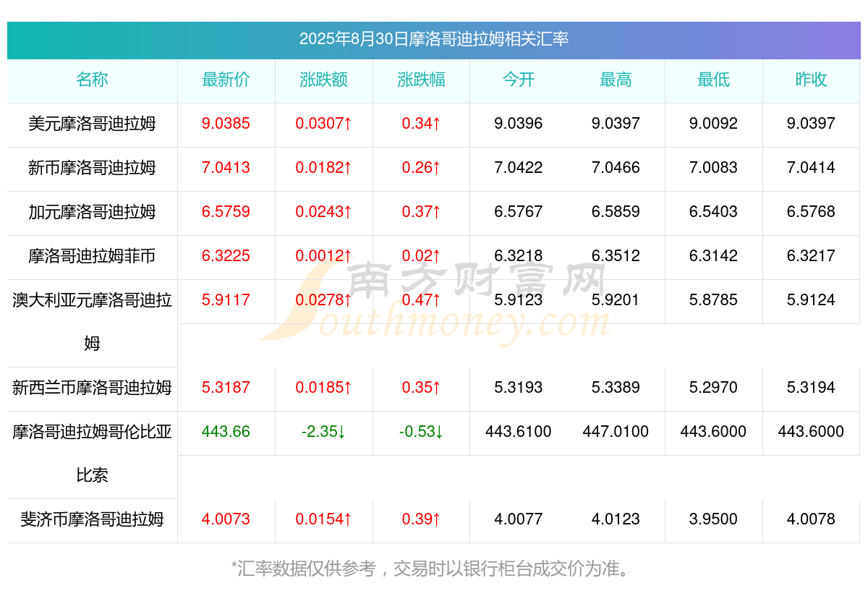
Task: Select the 最高 column header
Action: (x=616, y=80)
